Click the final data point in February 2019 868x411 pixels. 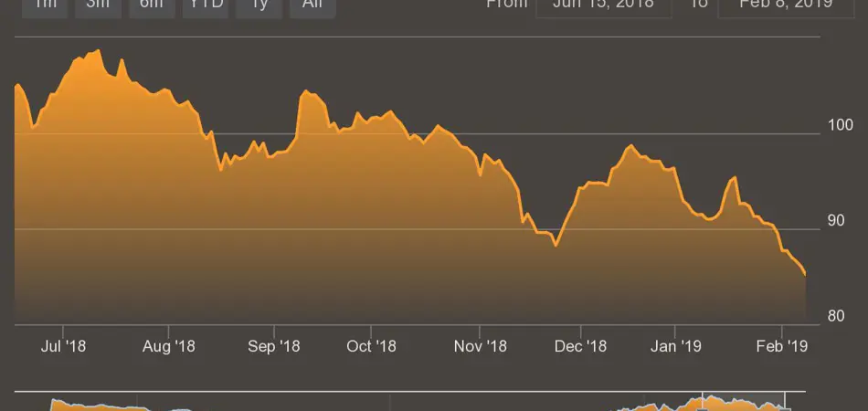805,274
